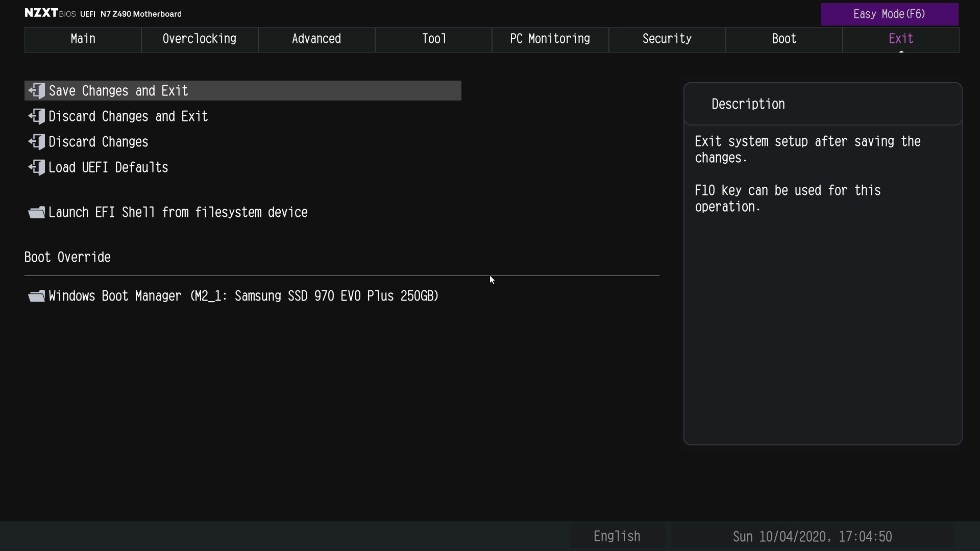Change the English language setting
The height and width of the screenshot is (551, 980).
617,536
